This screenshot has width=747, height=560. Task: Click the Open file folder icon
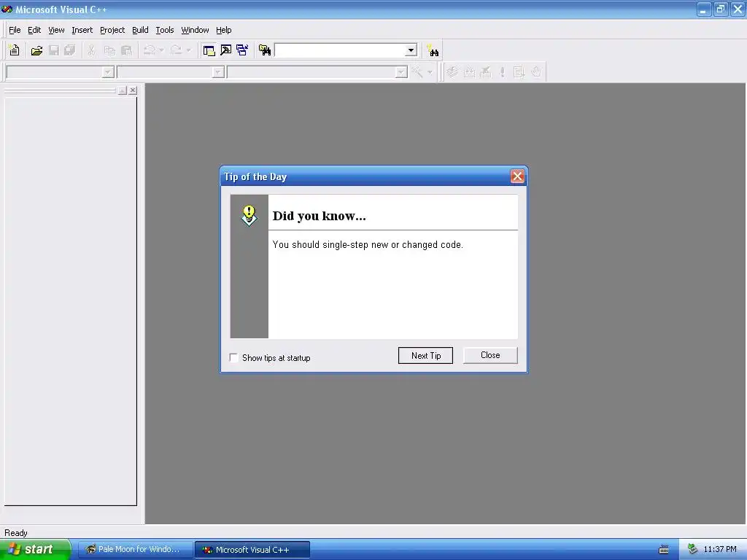[36, 50]
